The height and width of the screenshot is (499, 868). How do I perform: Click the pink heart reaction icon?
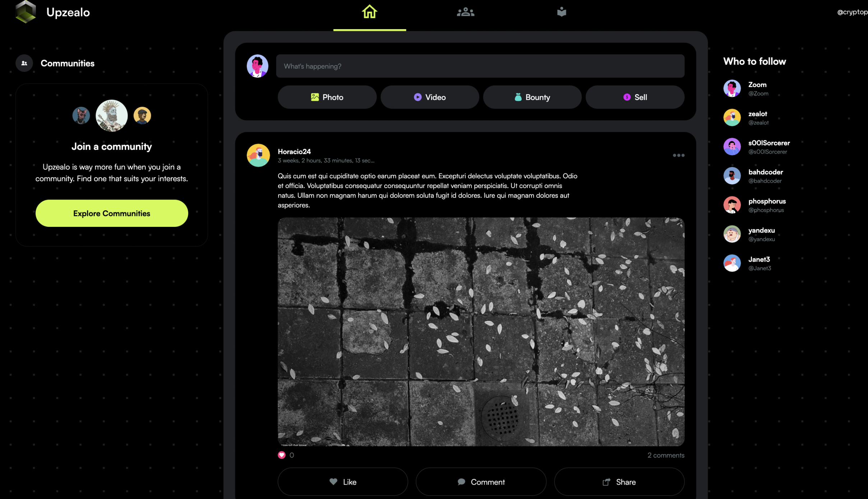tap(282, 455)
